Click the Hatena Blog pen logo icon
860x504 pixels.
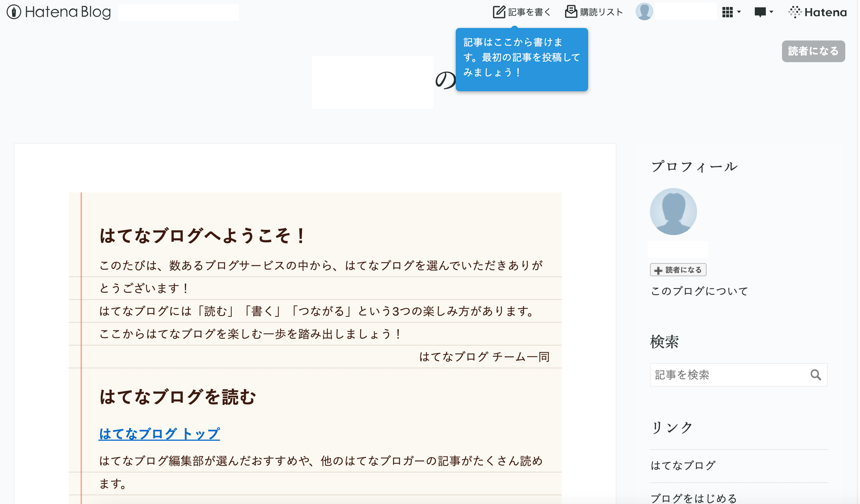coord(14,12)
